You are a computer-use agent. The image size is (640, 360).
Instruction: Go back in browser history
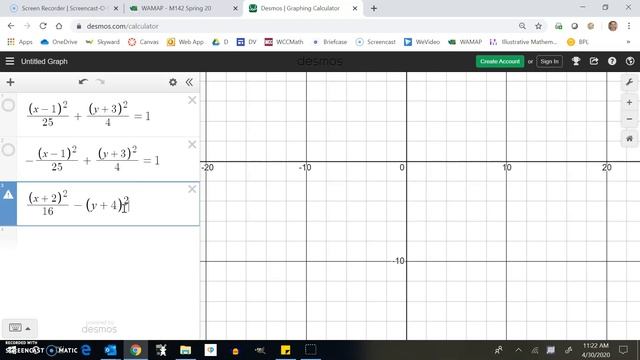11,26
